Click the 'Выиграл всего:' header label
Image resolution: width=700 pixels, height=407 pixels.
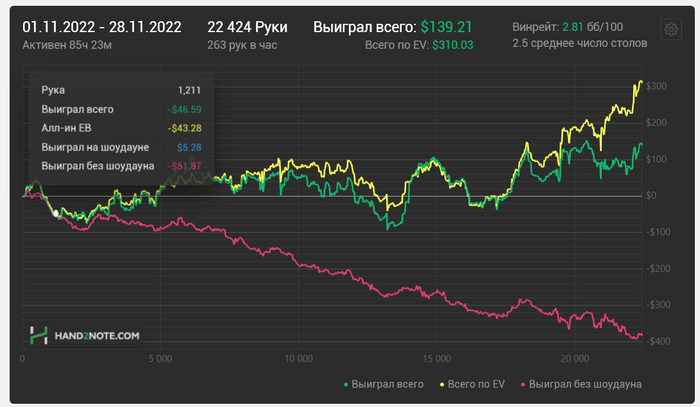tap(365, 27)
